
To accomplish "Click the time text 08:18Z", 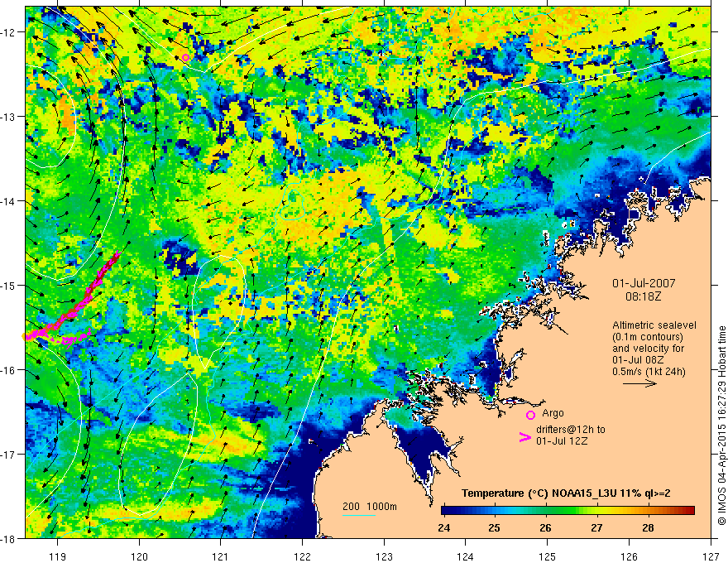I will (x=644, y=296).
